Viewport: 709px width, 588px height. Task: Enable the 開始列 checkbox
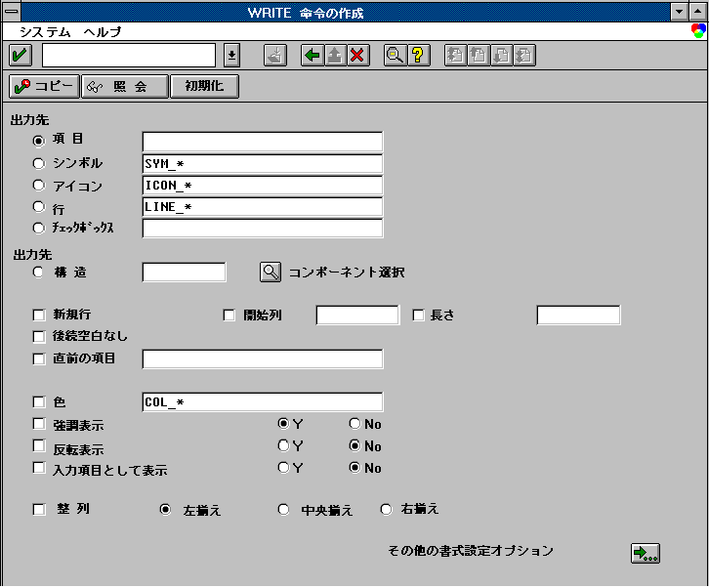click(229, 315)
